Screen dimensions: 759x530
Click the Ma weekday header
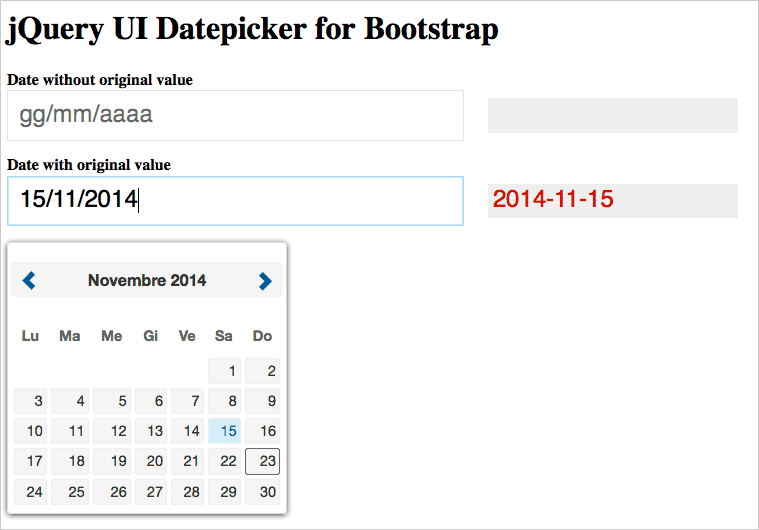pyautogui.click(x=70, y=336)
